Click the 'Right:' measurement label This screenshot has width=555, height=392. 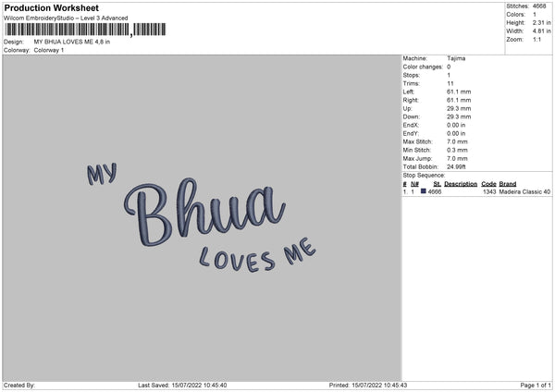(x=410, y=101)
